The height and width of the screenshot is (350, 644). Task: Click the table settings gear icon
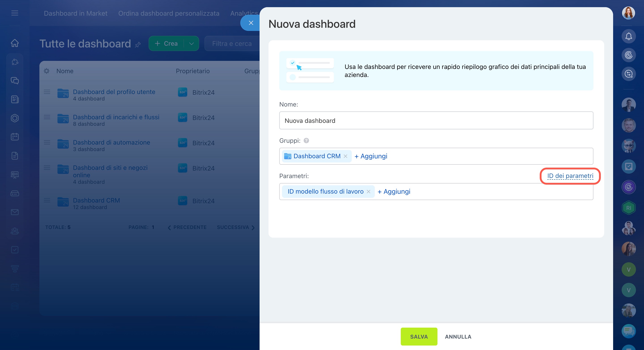[47, 71]
